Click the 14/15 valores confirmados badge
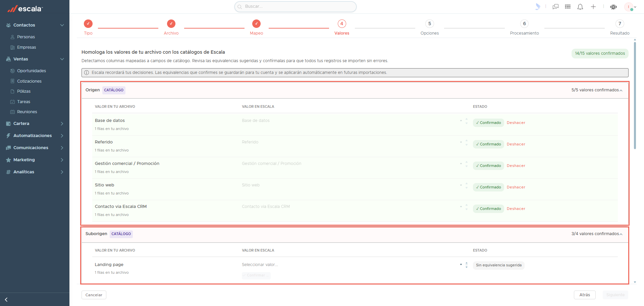Viewport: 644px width, 306px height. point(600,53)
